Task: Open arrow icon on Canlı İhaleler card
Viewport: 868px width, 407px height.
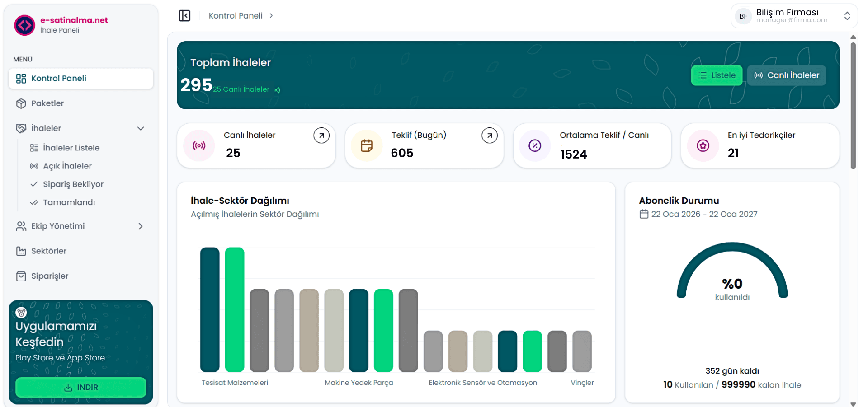Action: tap(321, 136)
